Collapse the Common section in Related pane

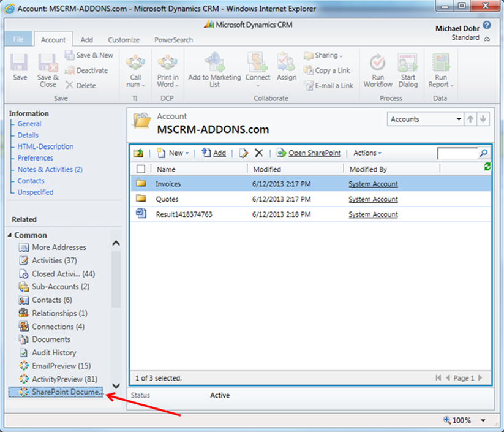tap(9, 235)
